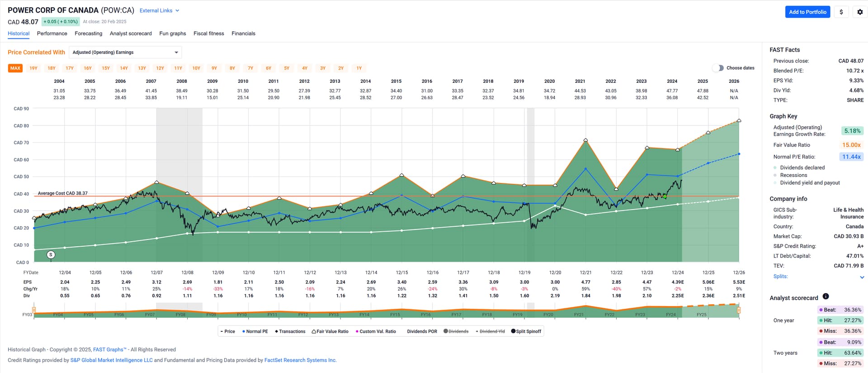Select the 18Y time range
The image size is (868, 373).
[x=52, y=68]
